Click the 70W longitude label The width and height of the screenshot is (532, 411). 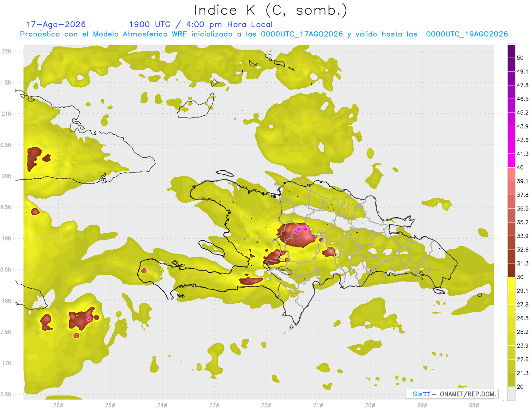pos(370,405)
